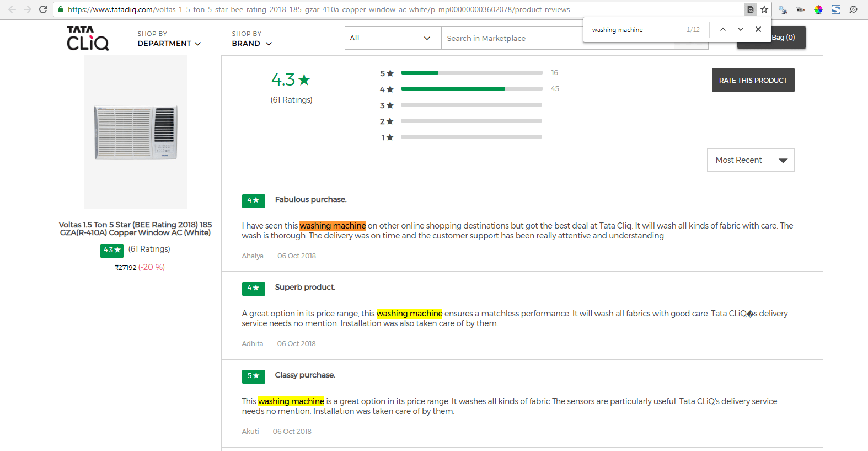Go back to previous browser page
The width and height of the screenshot is (868, 451).
[x=12, y=9]
